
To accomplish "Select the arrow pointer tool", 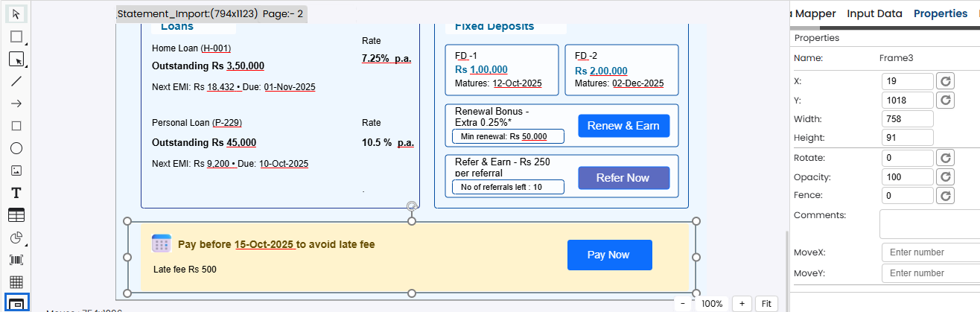I will point(16,13).
